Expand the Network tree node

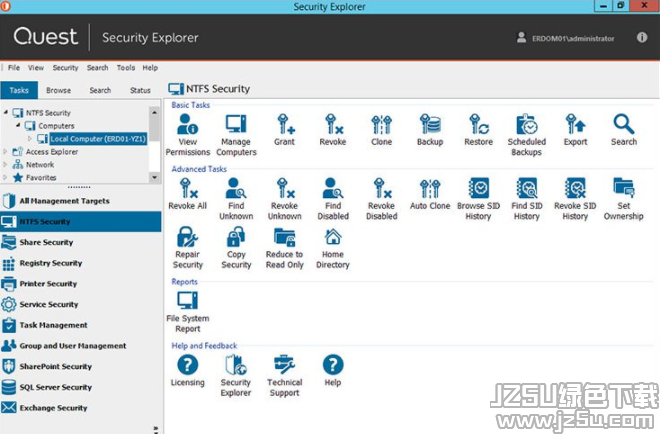[5, 165]
